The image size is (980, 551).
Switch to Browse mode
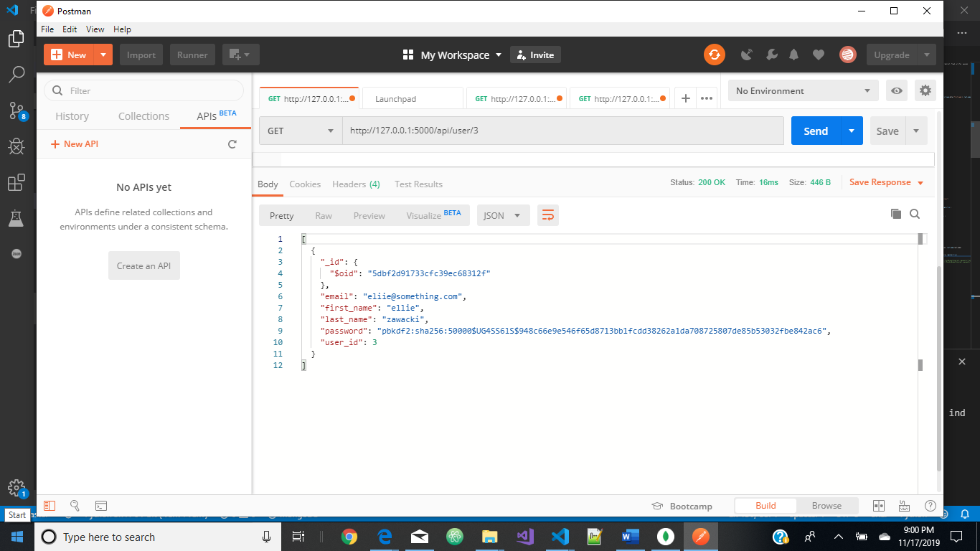826,506
